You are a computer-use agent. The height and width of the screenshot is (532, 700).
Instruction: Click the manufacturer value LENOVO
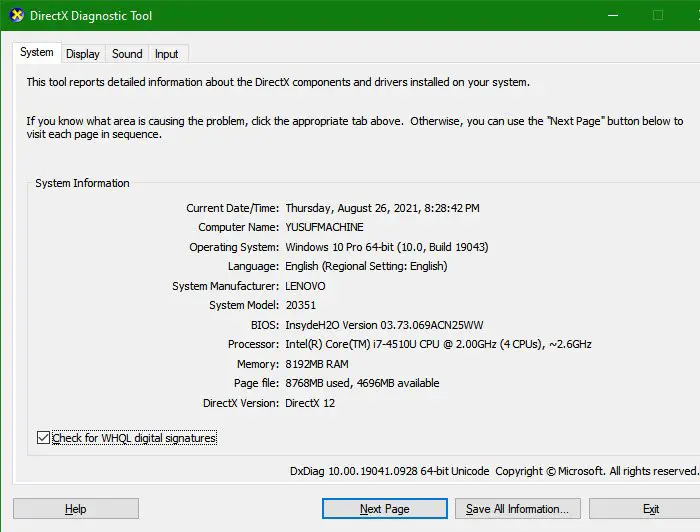(305, 286)
